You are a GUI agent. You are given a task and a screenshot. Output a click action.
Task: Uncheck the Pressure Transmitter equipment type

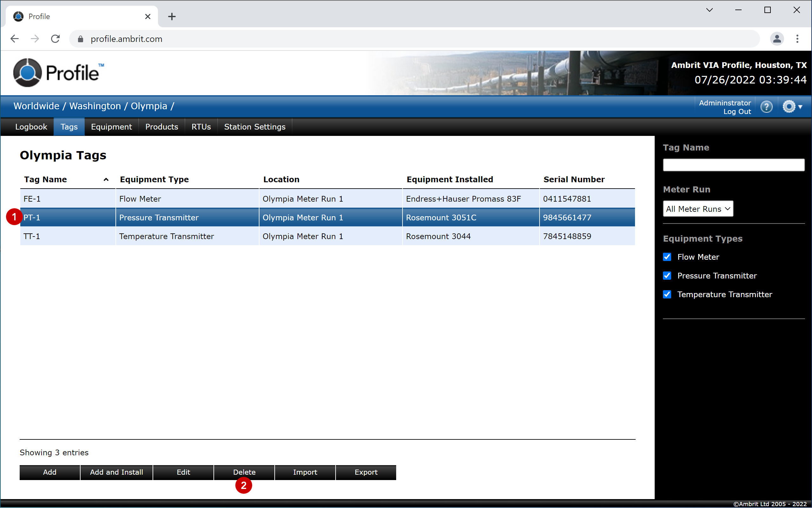[x=667, y=276]
